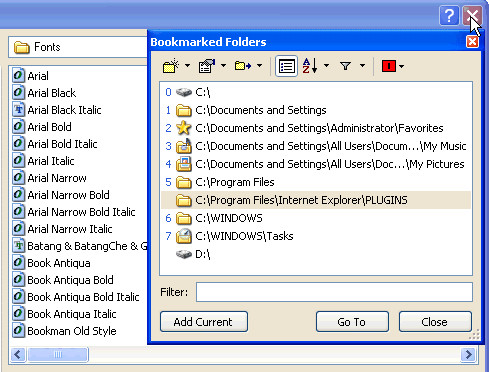Click the funnel filter icon
Image resolution: width=489 pixels, height=372 pixels.
point(346,66)
